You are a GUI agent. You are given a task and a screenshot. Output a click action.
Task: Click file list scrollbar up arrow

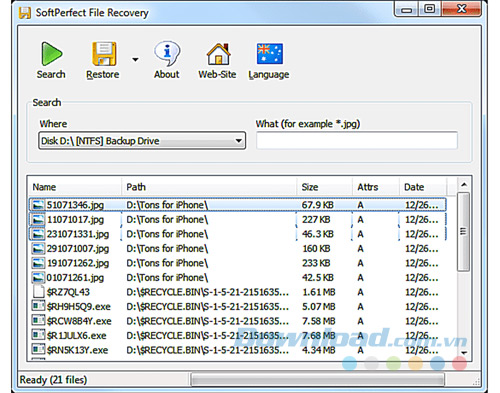(x=464, y=184)
